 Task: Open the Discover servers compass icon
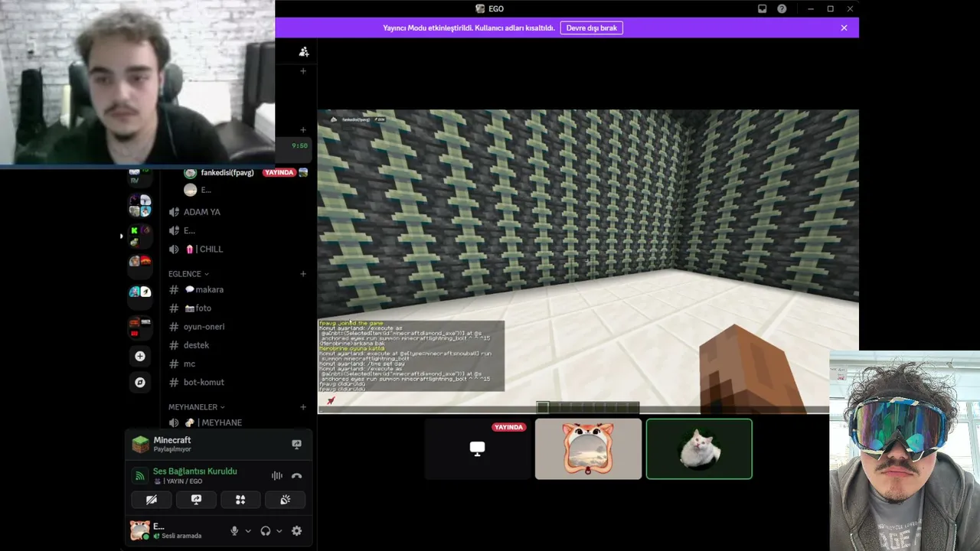click(140, 383)
